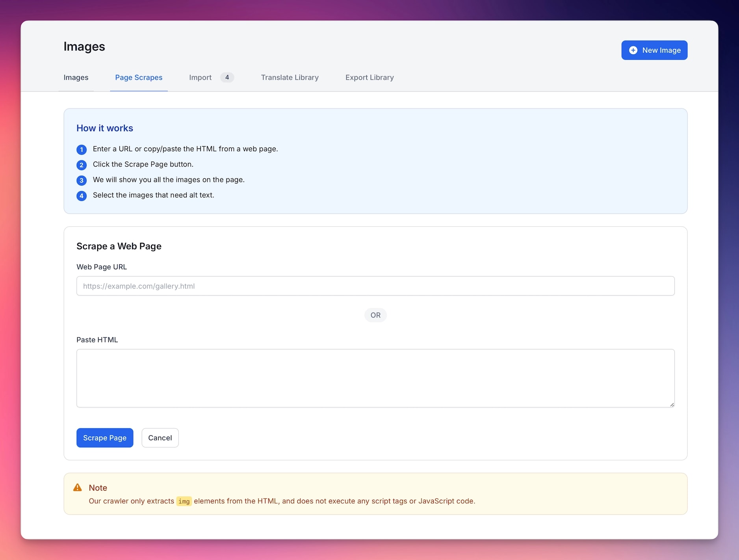Focus the Web Page URL input field

375,286
